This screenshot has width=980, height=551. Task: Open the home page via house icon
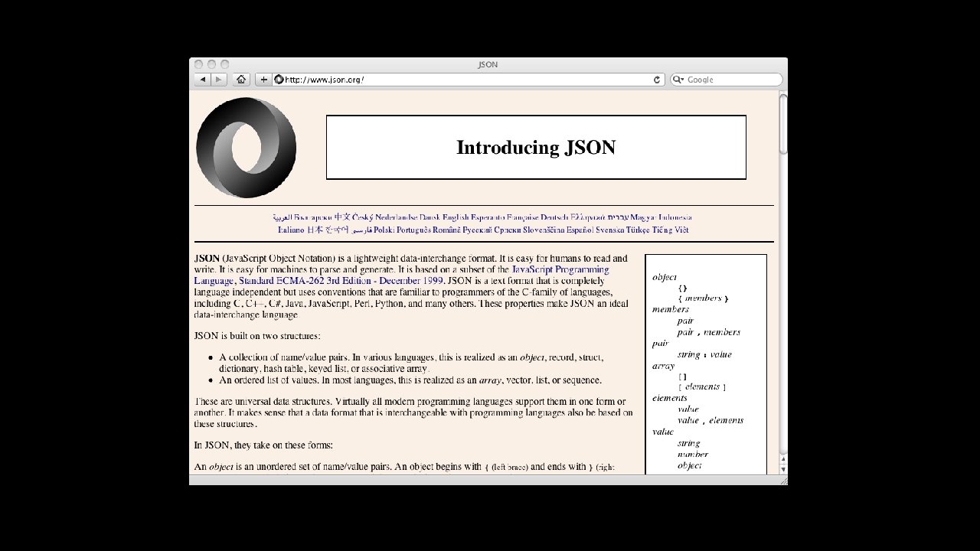(x=241, y=80)
